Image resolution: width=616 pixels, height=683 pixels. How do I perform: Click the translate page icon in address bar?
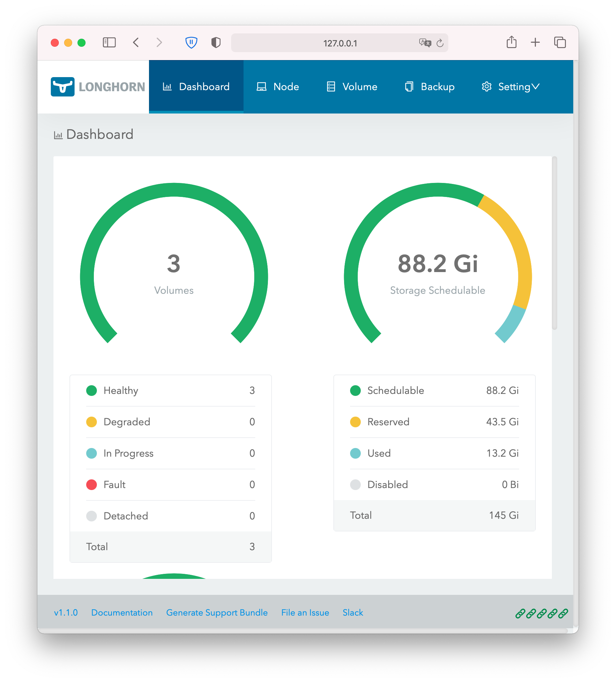click(425, 43)
